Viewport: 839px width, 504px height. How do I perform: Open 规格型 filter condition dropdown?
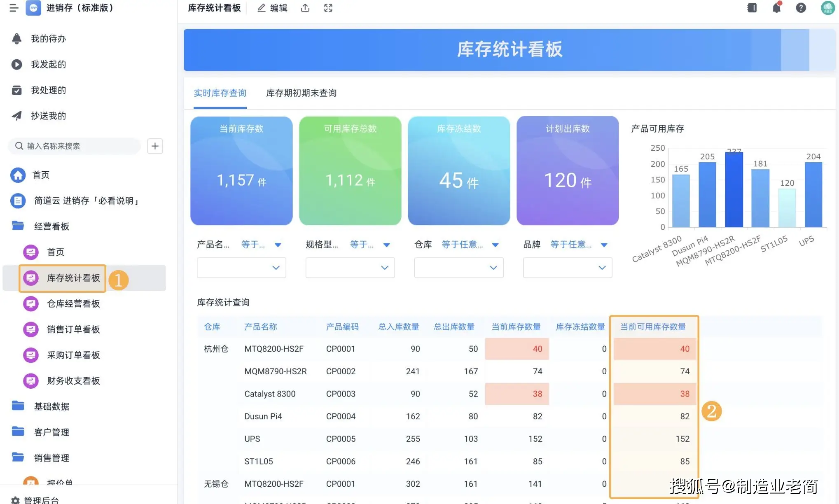coord(370,245)
